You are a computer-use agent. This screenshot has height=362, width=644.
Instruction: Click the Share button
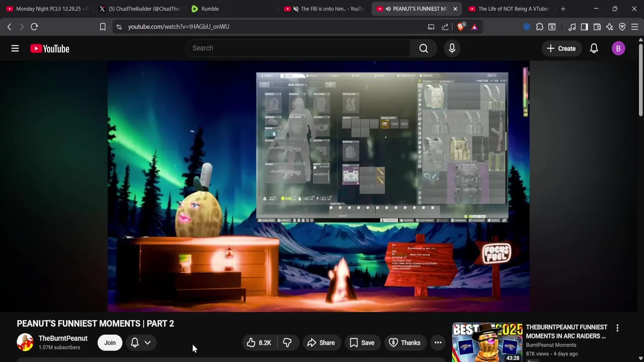pos(321,343)
